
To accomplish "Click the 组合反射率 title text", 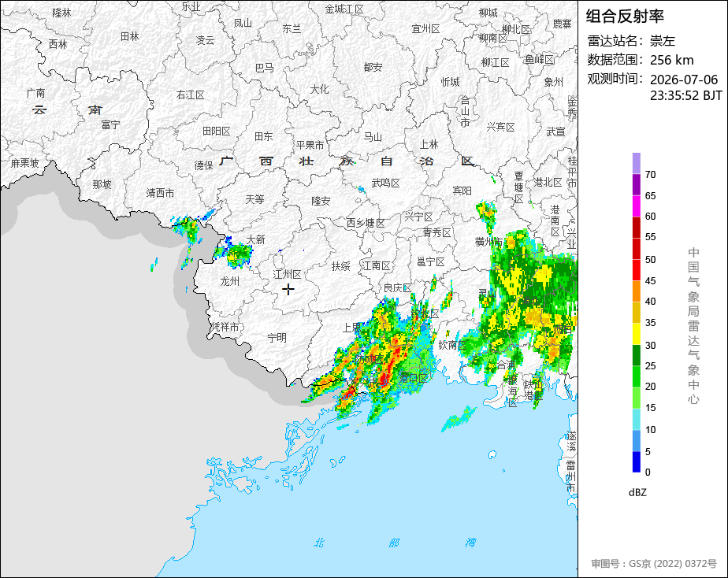I will pos(625,17).
